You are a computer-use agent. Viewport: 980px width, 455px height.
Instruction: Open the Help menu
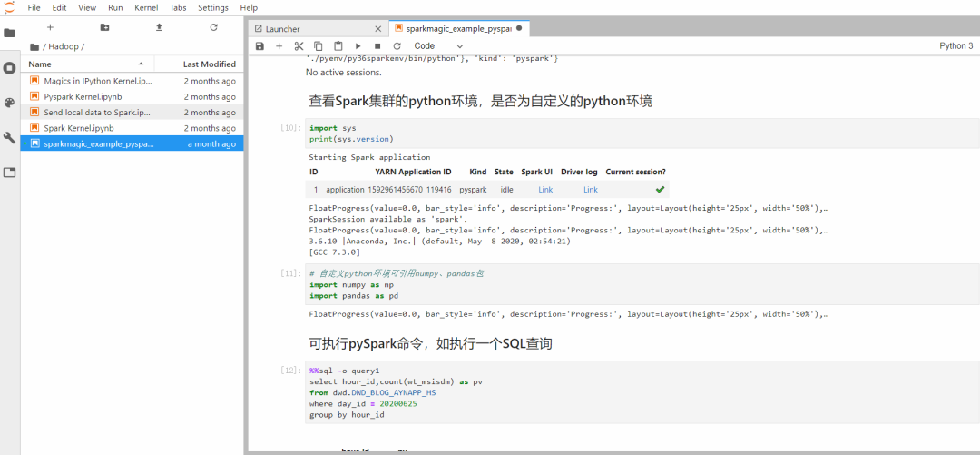249,8
